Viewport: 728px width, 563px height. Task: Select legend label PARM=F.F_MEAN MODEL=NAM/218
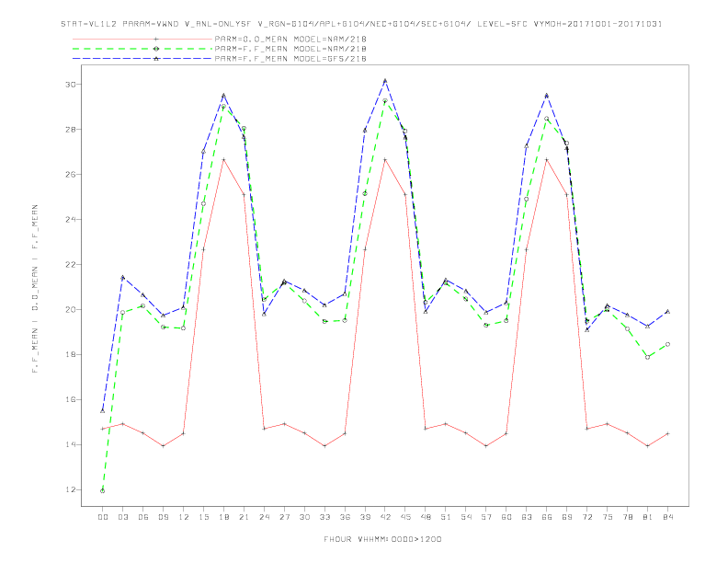tap(290, 49)
